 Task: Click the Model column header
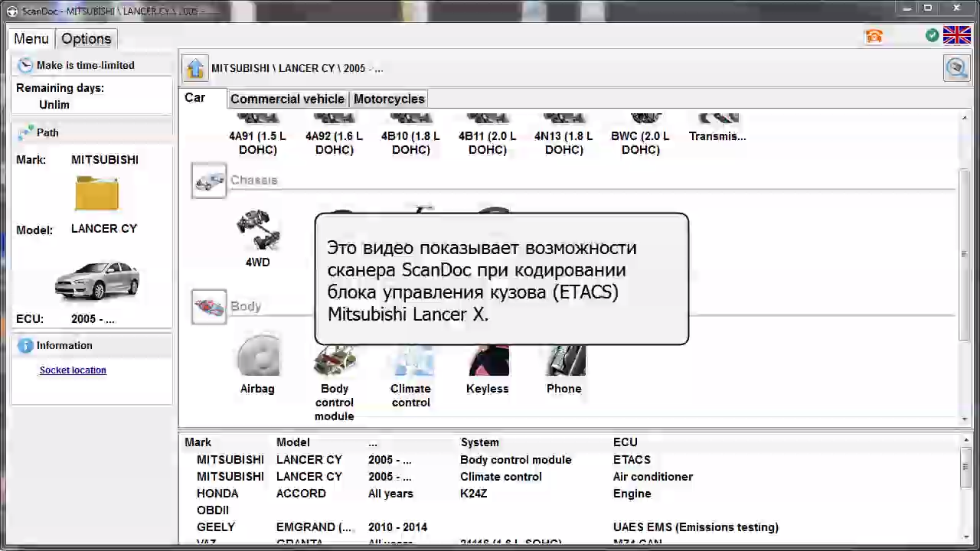click(x=293, y=442)
